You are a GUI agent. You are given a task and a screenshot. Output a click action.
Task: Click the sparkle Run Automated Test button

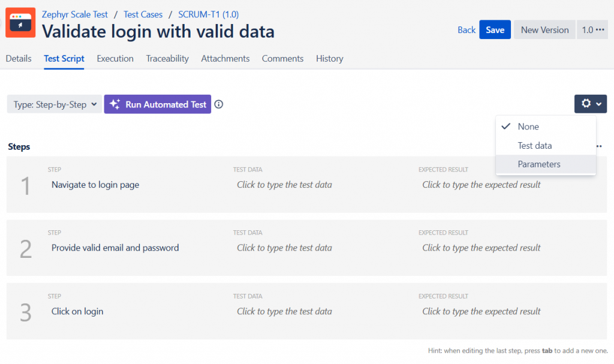coord(158,104)
